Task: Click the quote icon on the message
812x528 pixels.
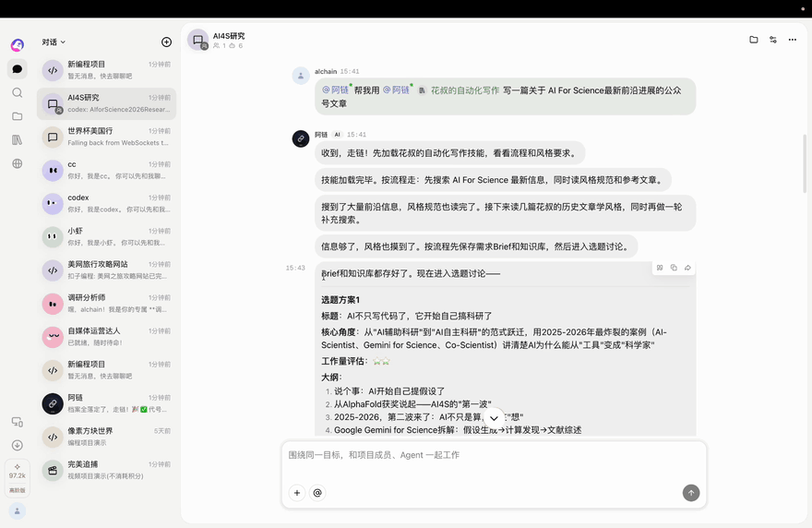Action: coord(660,268)
